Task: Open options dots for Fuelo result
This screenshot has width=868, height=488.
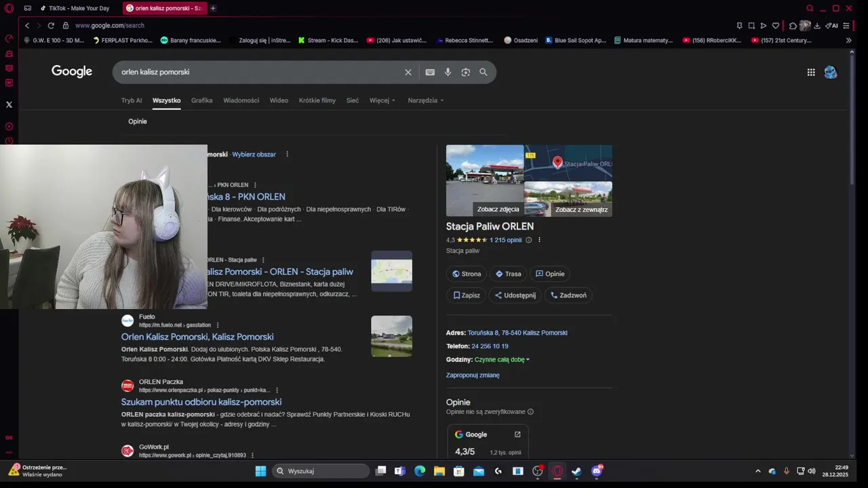Action: tap(218, 325)
